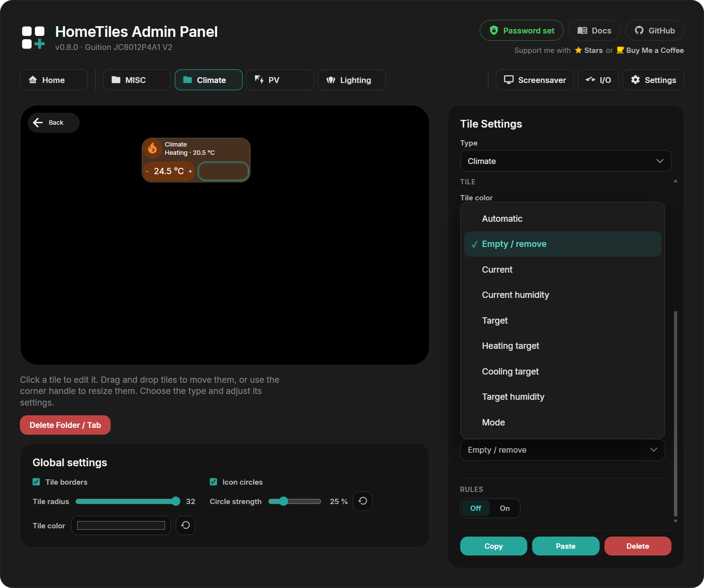Select Heating target option

coord(562,346)
